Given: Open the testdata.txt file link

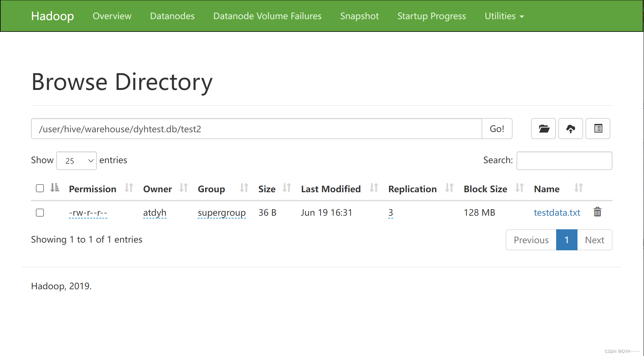Looking at the screenshot, I should tap(557, 213).
